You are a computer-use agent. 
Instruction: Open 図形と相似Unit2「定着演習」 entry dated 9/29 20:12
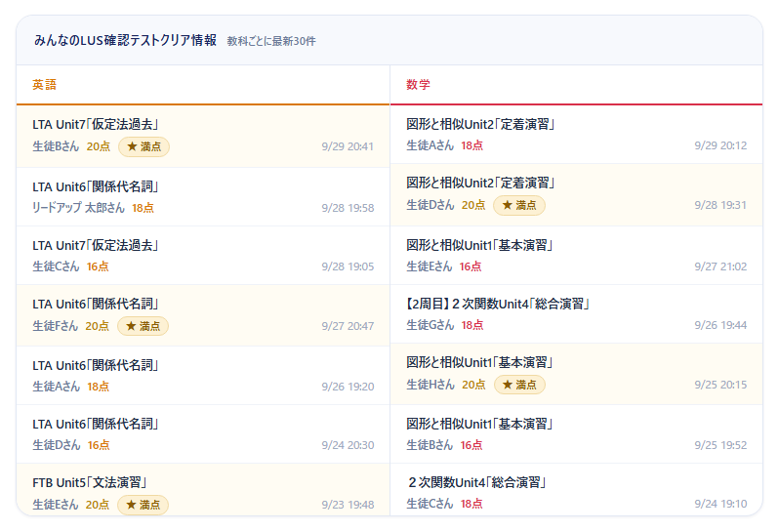pos(577,135)
